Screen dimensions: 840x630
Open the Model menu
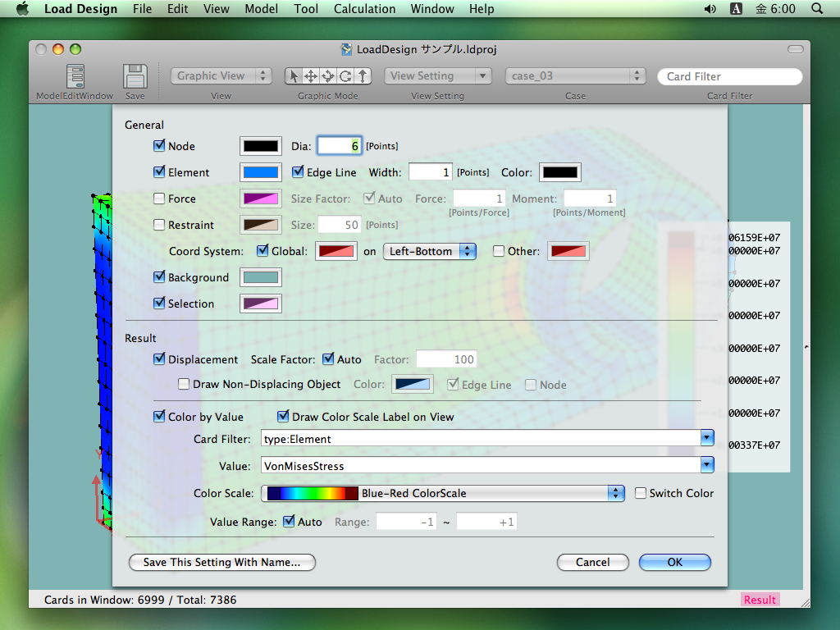point(262,8)
